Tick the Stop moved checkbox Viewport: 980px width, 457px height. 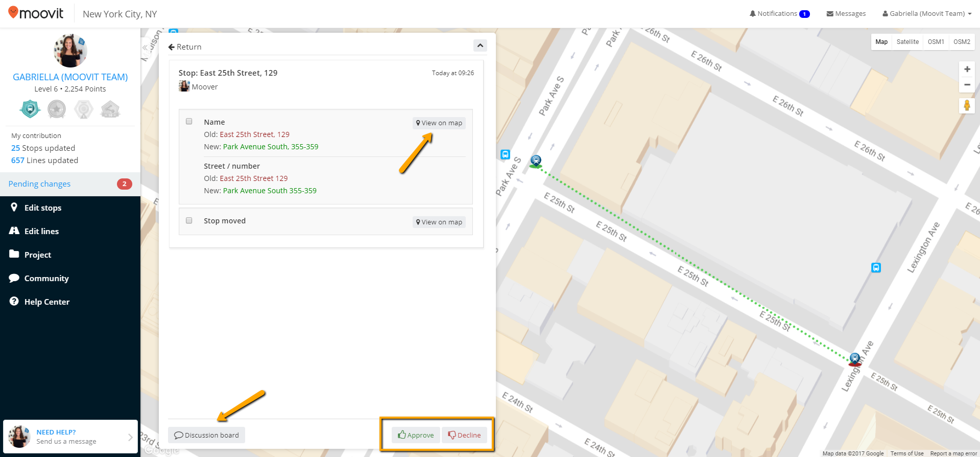point(189,220)
